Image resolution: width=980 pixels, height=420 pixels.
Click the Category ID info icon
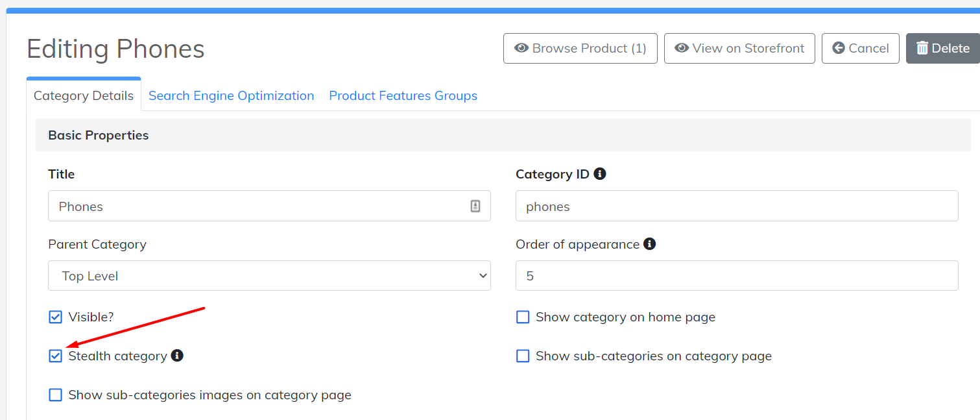pos(600,174)
